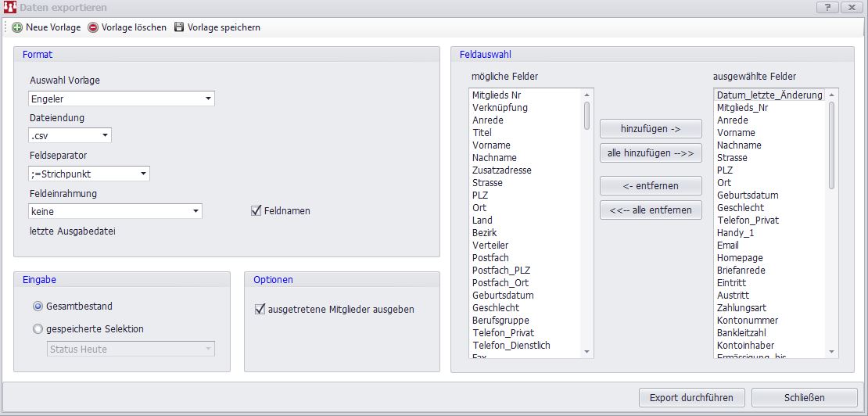Expand the Feldeinrahmung dropdown

pyautogui.click(x=195, y=211)
